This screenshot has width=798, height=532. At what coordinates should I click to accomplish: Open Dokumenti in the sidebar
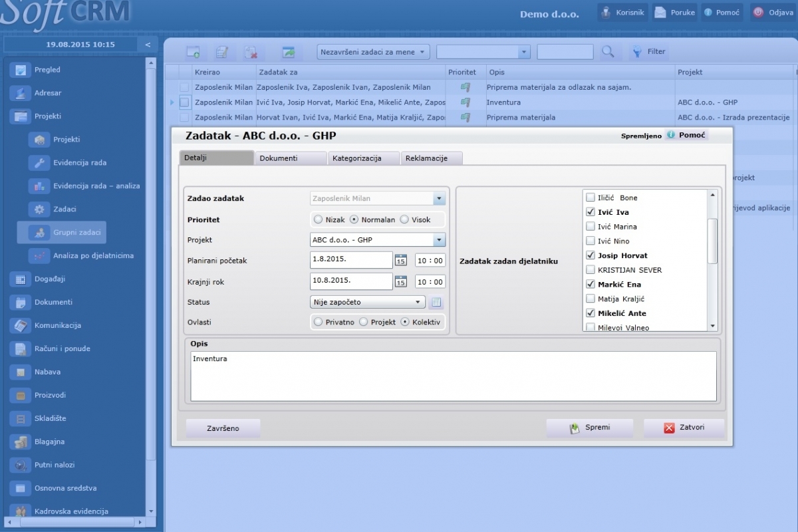(x=53, y=303)
